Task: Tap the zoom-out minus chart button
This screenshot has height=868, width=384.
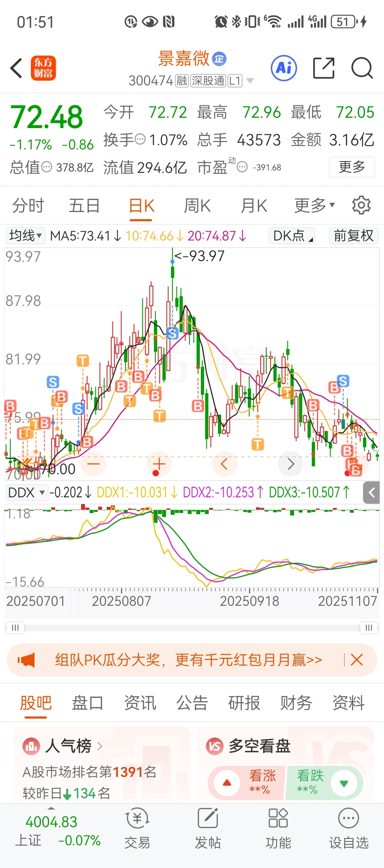Action: [x=94, y=464]
